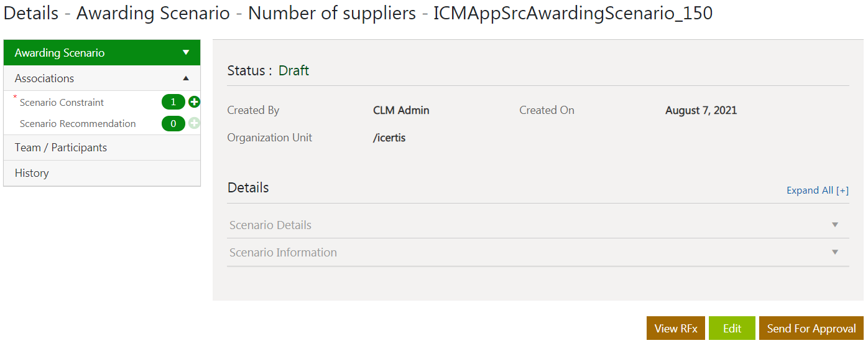The height and width of the screenshot is (343, 868).
Task: Click the Scenario Recommendation zero count badge
Action: click(173, 123)
